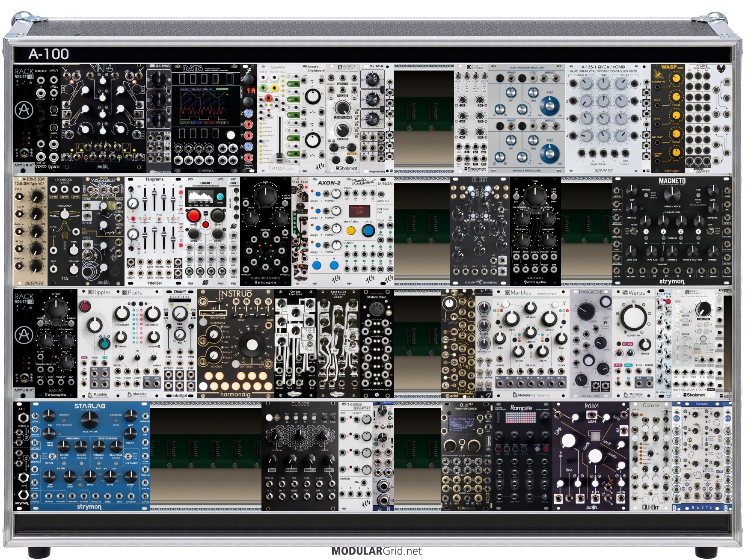Click the octave selector slider on Dixie2+

click(180, 300)
